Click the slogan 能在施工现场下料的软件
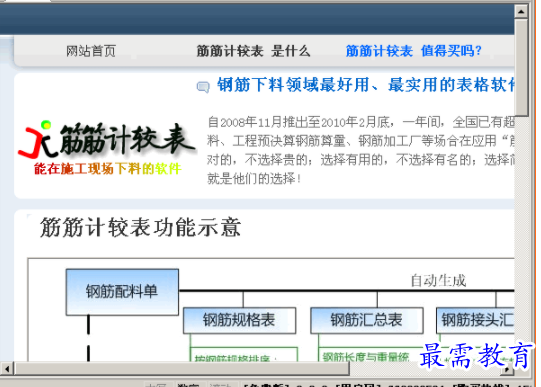Screen dimensions: 541x387 108,169
